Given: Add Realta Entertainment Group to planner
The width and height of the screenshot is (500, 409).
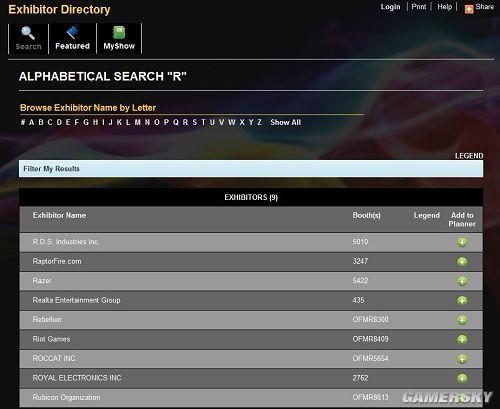Looking at the screenshot, I should (x=462, y=301).
